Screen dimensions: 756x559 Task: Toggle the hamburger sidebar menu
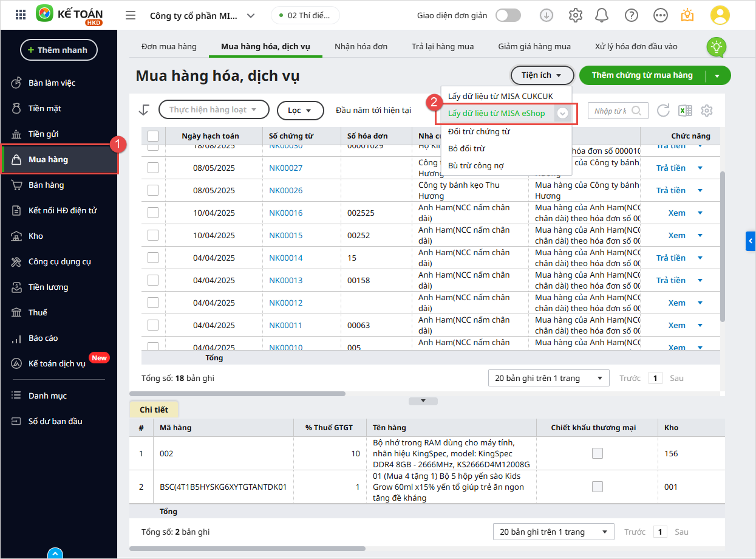pos(131,15)
